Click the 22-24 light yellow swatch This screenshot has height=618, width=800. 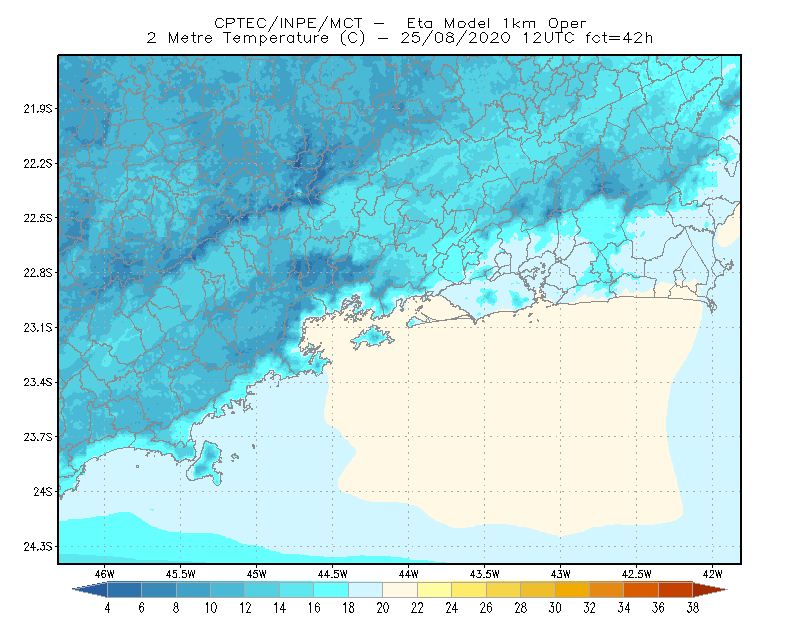tap(434, 590)
